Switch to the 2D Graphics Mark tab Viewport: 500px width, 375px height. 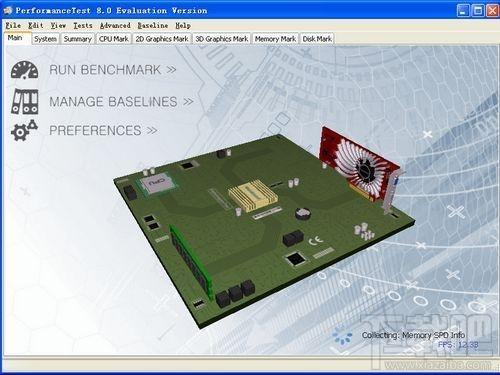(x=162, y=39)
